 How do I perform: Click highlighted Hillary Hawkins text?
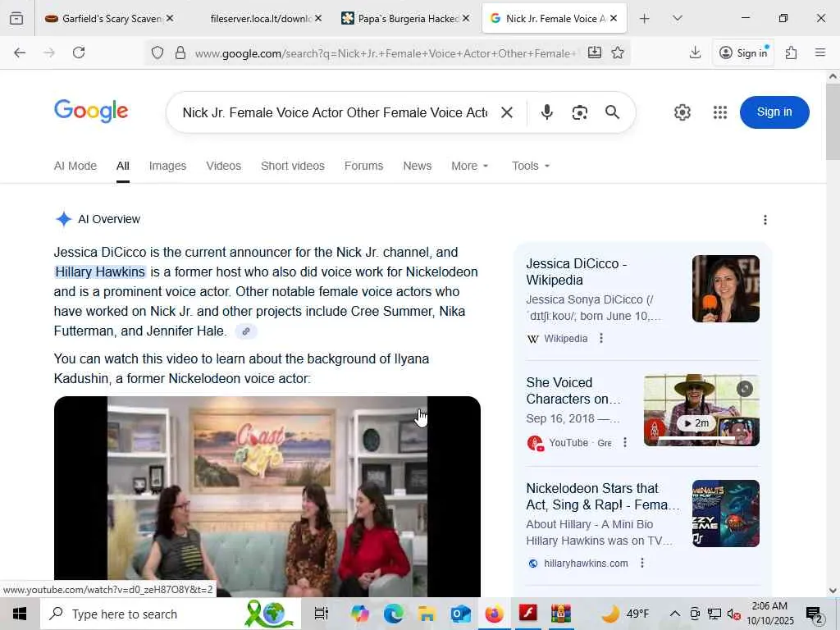[100, 272]
